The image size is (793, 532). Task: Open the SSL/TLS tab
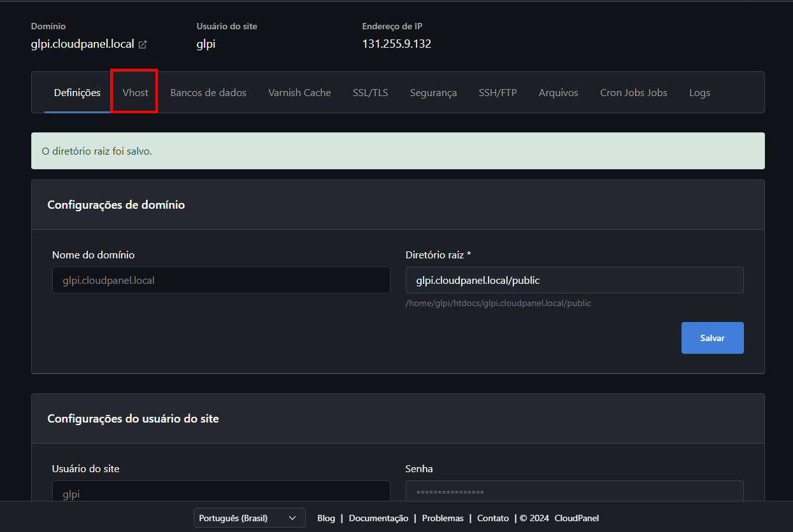pos(370,93)
